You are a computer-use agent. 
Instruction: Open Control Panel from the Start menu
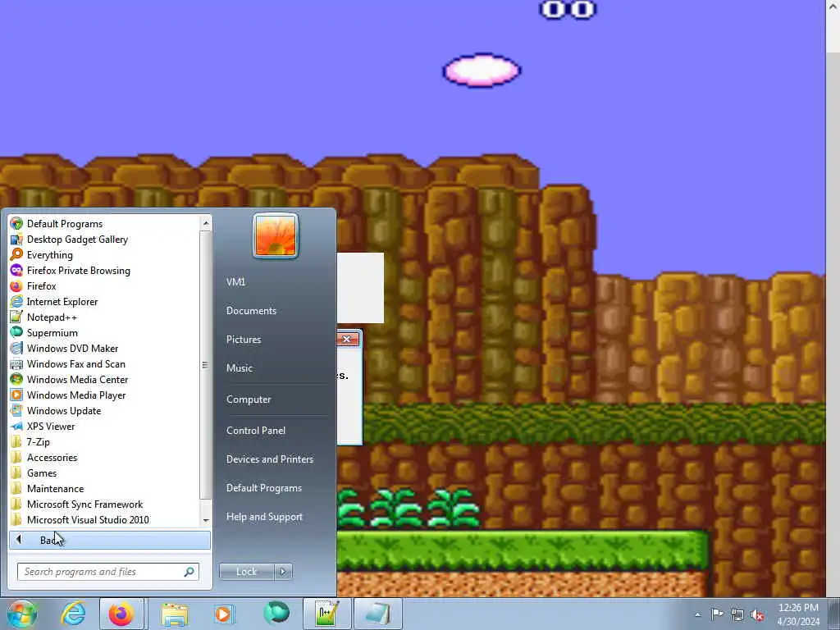(x=256, y=431)
